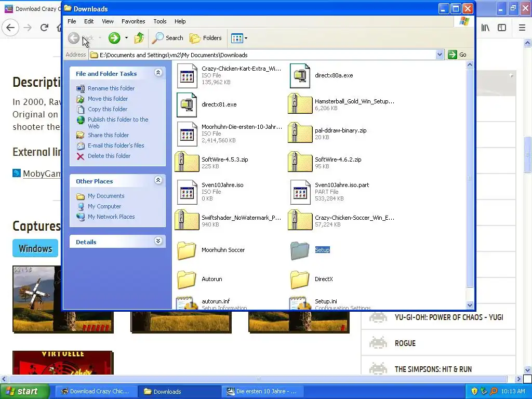Image resolution: width=532 pixels, height=399 pixels.
Task: Select the autorun.inf file name
Action: tap(216, 301)
